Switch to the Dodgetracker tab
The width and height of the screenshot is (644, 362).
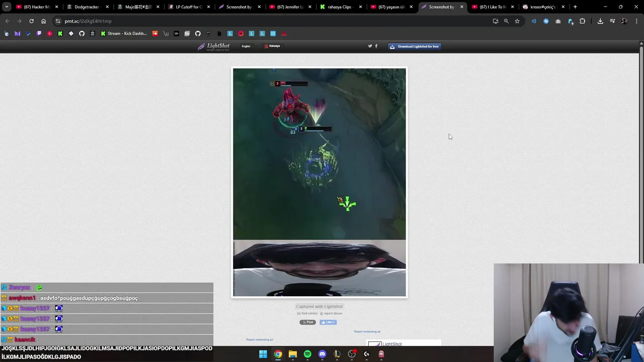point(88,7)
